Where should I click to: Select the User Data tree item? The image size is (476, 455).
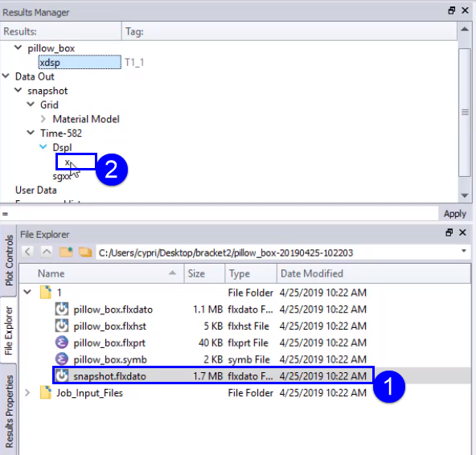36,190
